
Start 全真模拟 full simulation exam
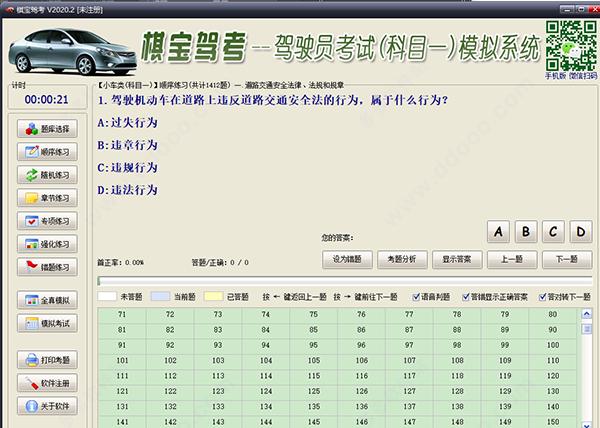[47, 301]
